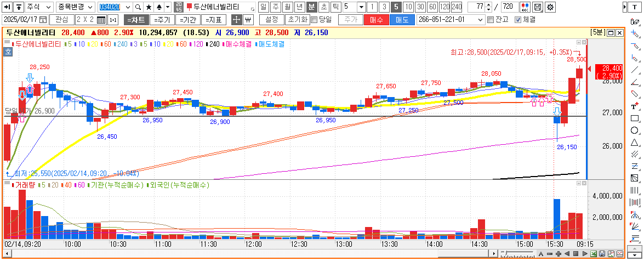The image size is (644, 261).
Task: Expand the right toolbar with the bottom down arrow
Action: pyautogui.click(x=635, y=254)
